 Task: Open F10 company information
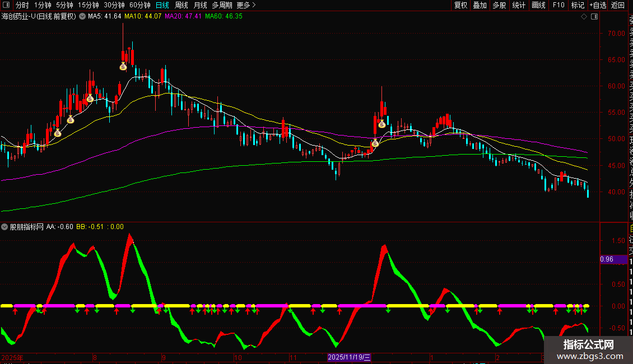coord(558,5)
